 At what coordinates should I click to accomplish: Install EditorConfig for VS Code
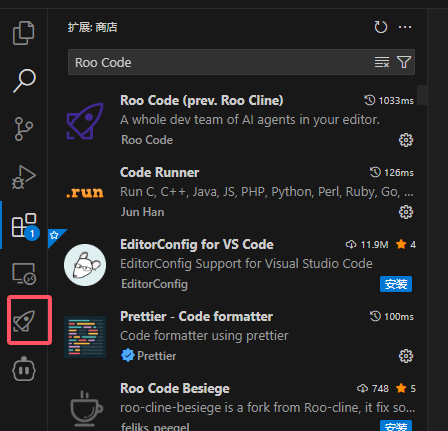pos(396,284)
